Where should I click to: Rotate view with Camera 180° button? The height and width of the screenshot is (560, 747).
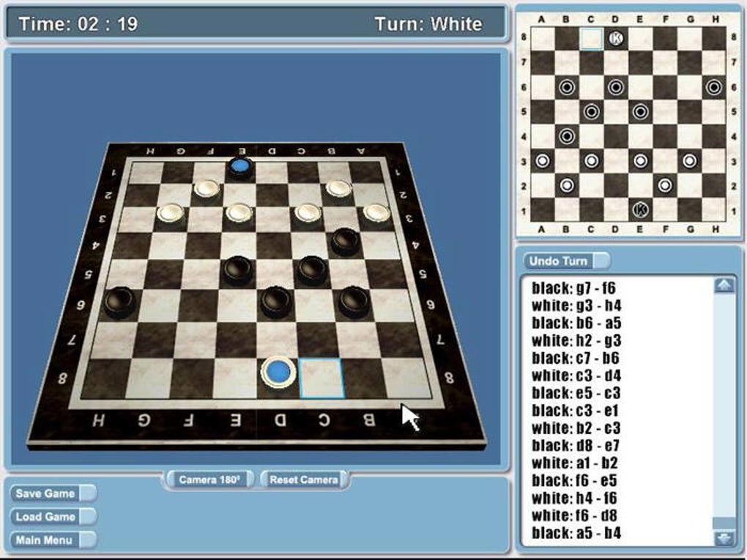click(209, 479)
